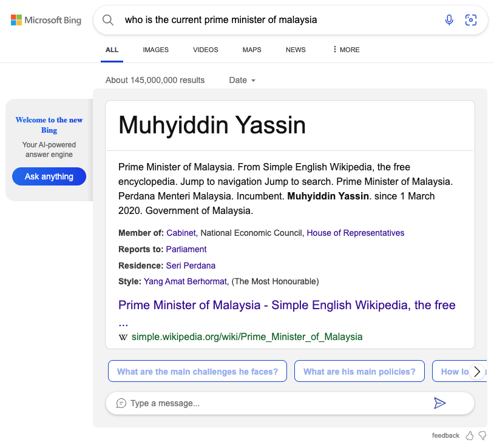Switch to the IMAGES tab
The width and height of the screenshot is (494, 448).
coord(155,50)
